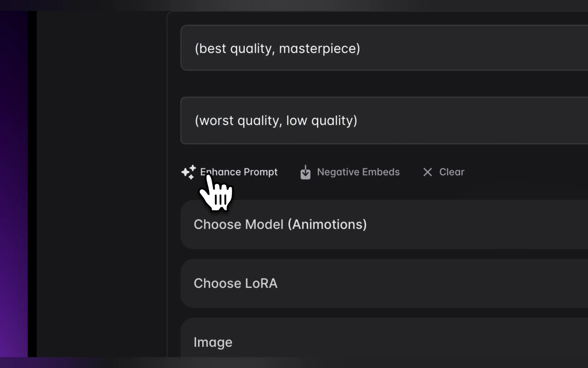588x368 pixels.
Task: Open Negative Embeds via its label
Action: [358, 172]
